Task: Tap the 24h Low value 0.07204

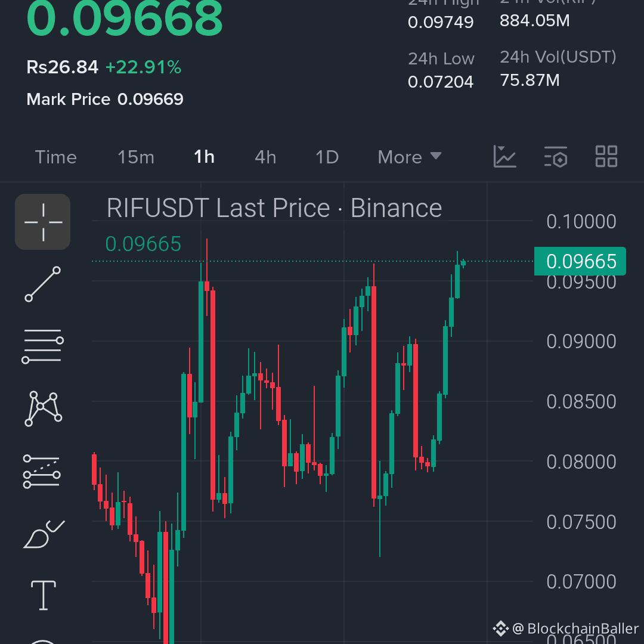Action: click(x=441, y=82)
